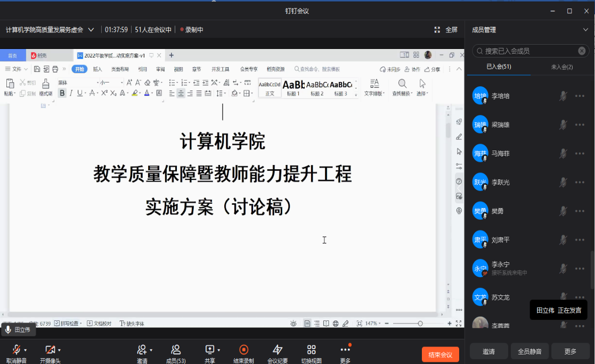Image resolution: width=595 pixels, height=364 pixels.
Task: Open 会议纪要 meeting minutes
Action: (x=278, y=353)
